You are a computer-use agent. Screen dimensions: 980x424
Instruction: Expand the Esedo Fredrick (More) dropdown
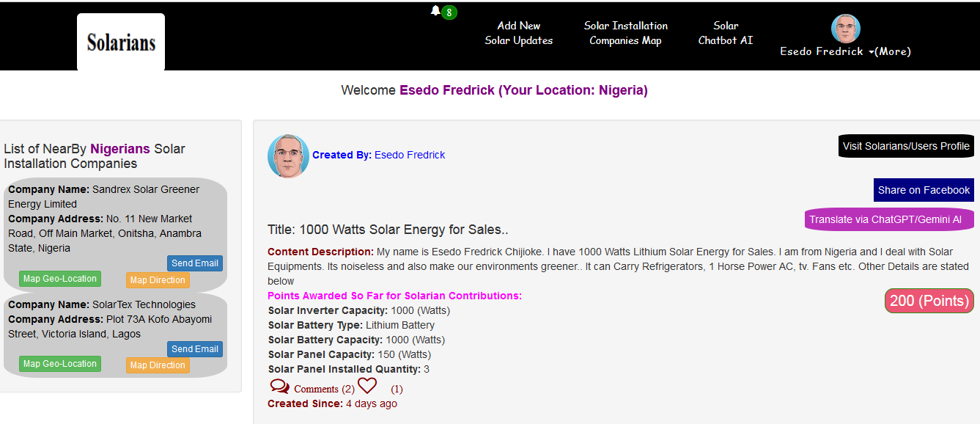845,51
